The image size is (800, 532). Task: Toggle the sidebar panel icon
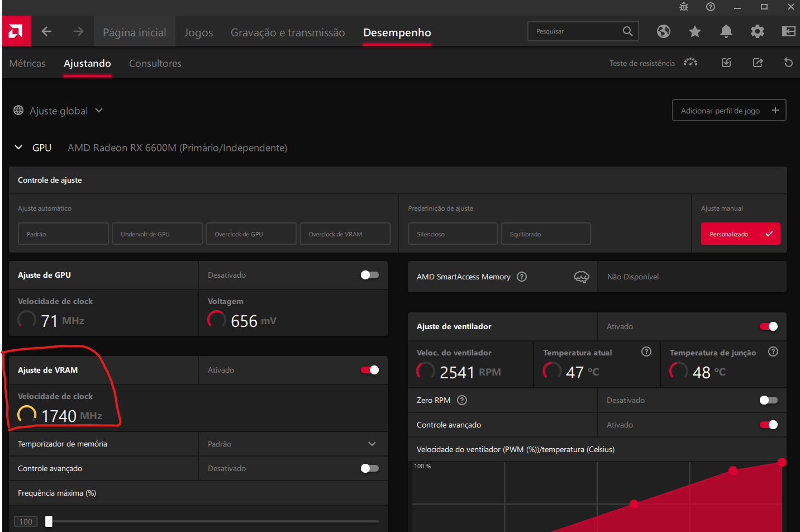click(x=788, y=31)
